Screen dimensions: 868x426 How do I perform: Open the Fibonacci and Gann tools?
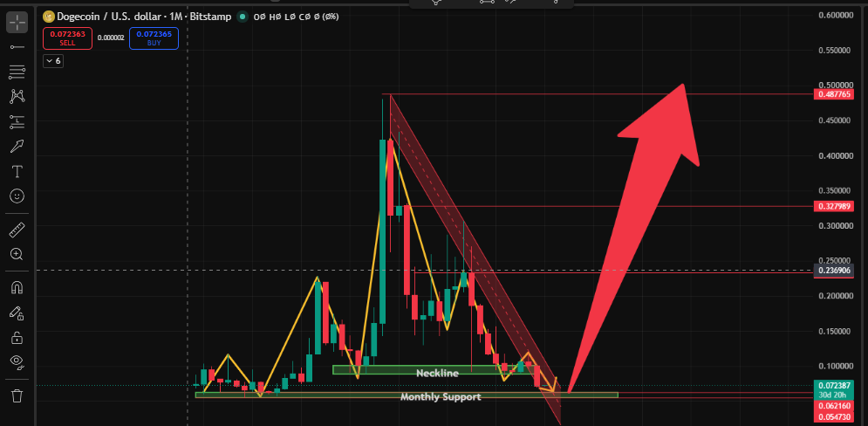tap(17, 71)
